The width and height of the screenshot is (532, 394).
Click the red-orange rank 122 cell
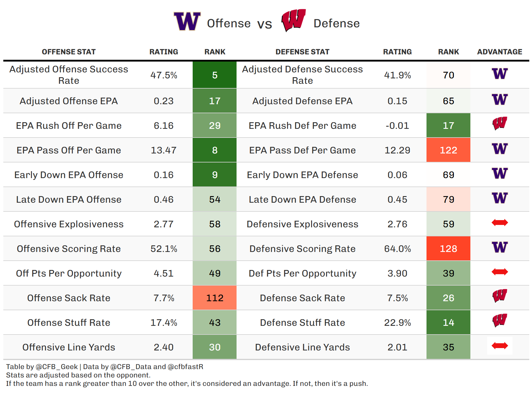point(448,150)
